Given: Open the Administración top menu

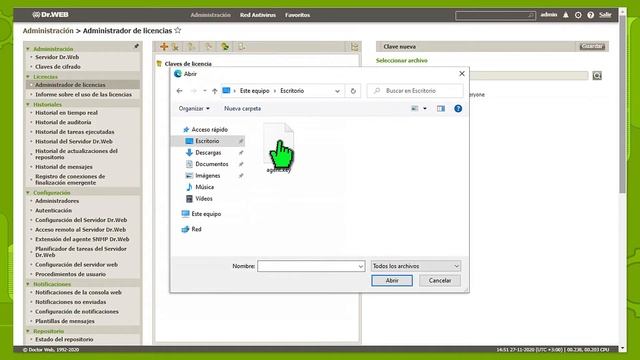Looking at the screenshot, I should pyautogui.click(x=211, y=15).
